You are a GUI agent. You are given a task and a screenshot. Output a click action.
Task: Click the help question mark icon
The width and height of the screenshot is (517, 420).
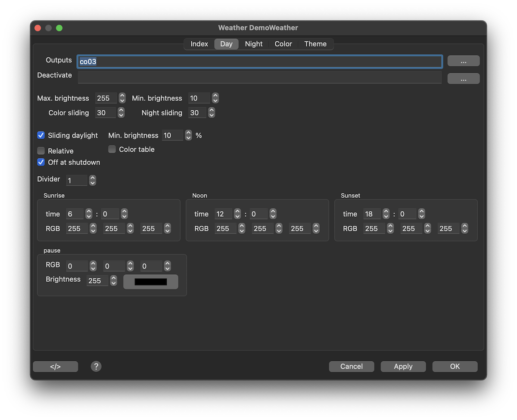click(x=96, y=367)
